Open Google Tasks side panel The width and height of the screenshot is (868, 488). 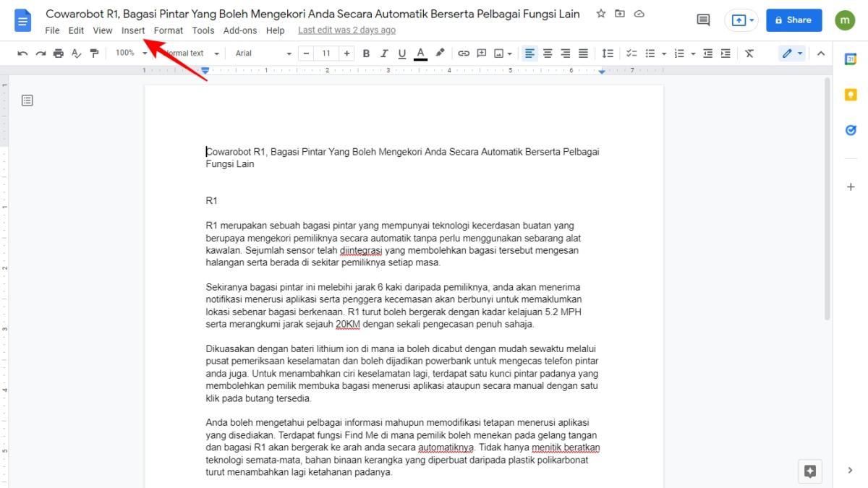(x=851, y=130)
